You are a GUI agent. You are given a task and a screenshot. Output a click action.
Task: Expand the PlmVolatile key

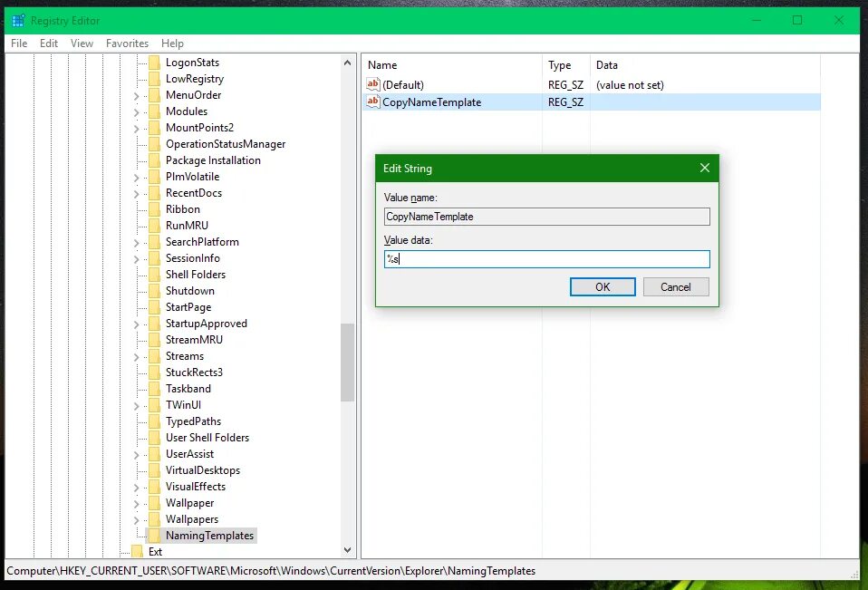tap(136, 177)
